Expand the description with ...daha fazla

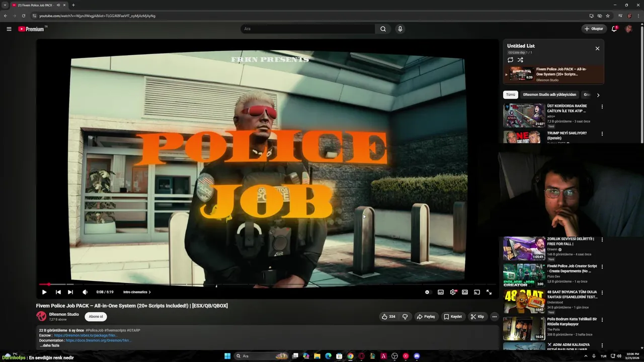[49, 345]
